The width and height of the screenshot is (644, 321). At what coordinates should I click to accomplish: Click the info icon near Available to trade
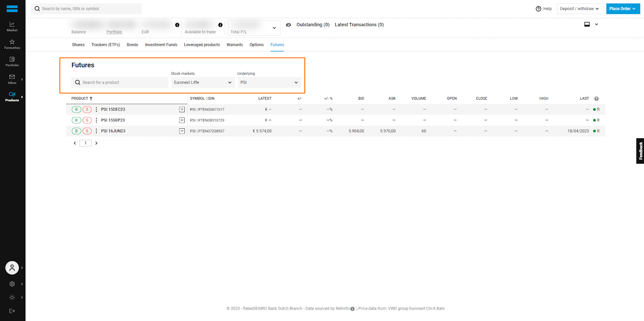pyautogui.click(x=220, y=25)
